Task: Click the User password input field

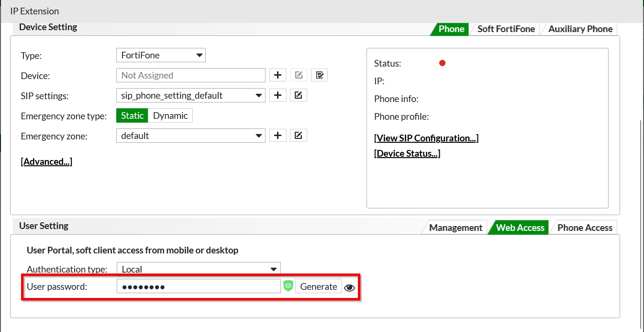Action: click(199, 286)
